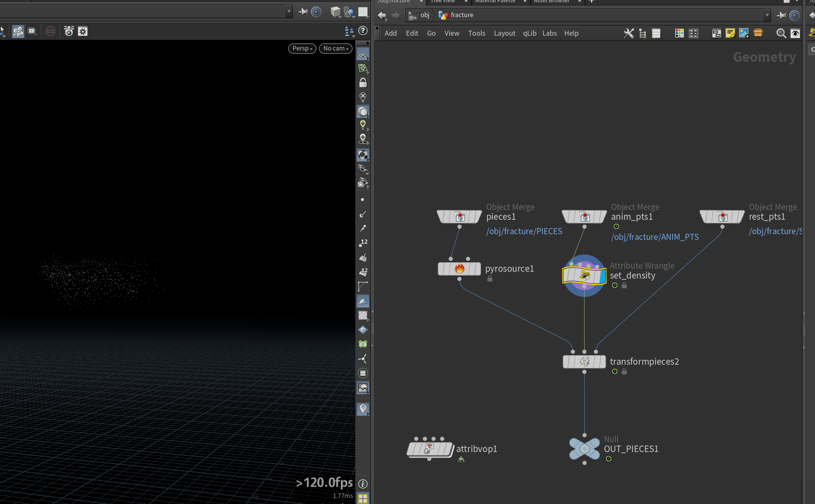
Task: Collapse display options toolbar arrow
Action: point(368,43)
